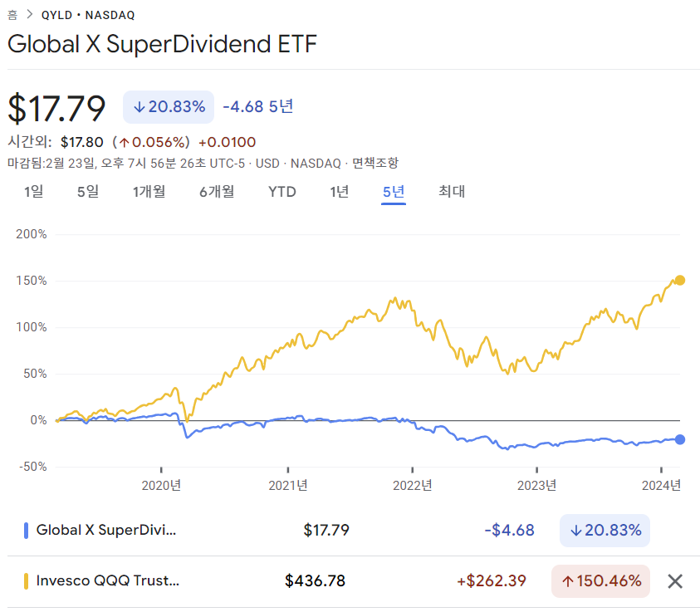Image resolution: width=700 pixels, height=612 pixels.
Task: Select the 1일 time range tab
Action: 34,192
